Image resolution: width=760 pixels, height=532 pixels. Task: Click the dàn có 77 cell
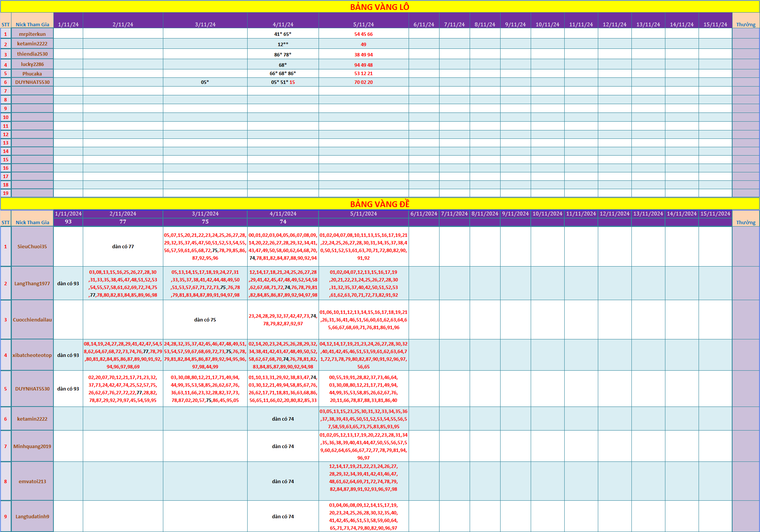pyautogui.click(x=123, y=247)
